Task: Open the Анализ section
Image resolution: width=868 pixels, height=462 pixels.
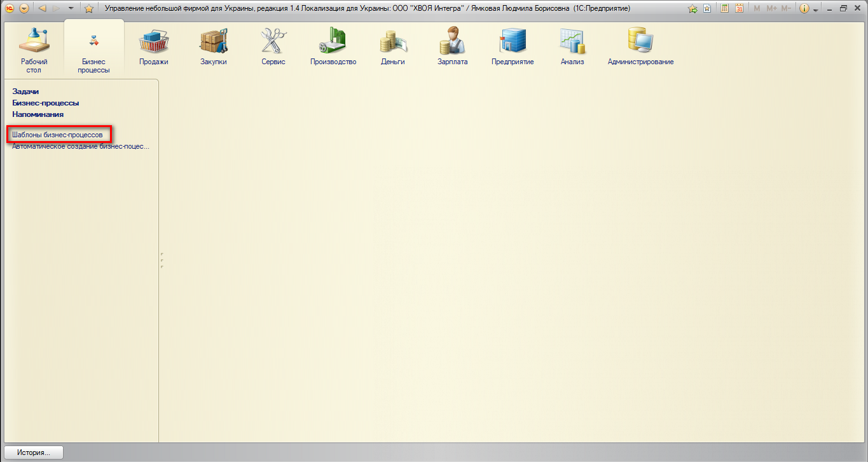Action: (x=572, y=47)
